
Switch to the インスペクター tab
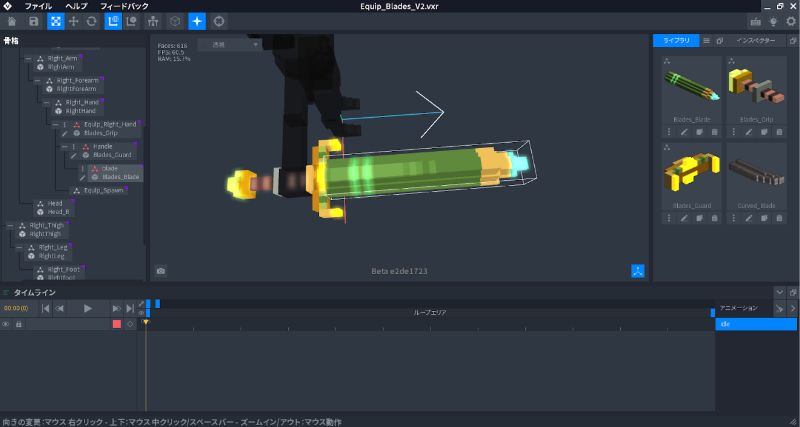coord(755,41)
